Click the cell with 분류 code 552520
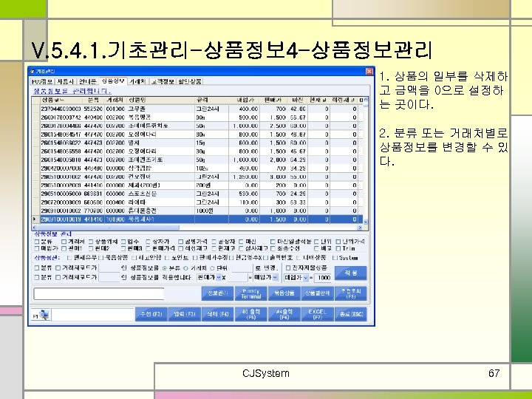Viewport: 532px width, 399px height. coord(93,109)
